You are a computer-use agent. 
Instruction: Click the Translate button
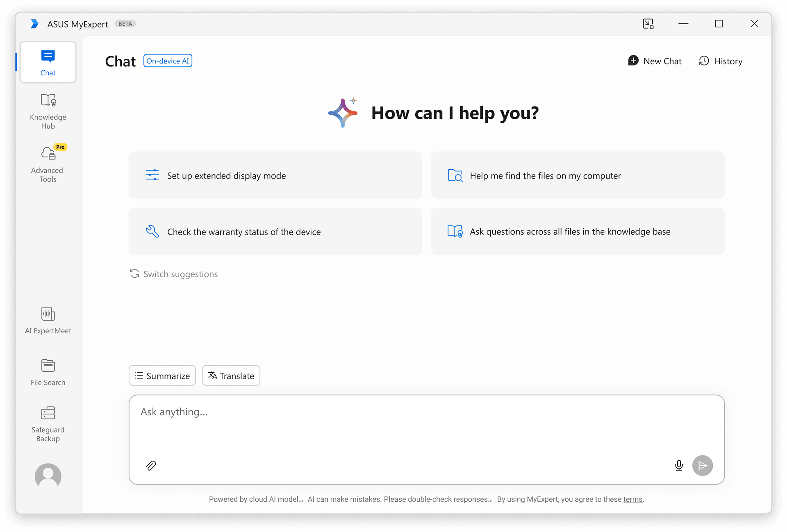[x=231, y=376]
